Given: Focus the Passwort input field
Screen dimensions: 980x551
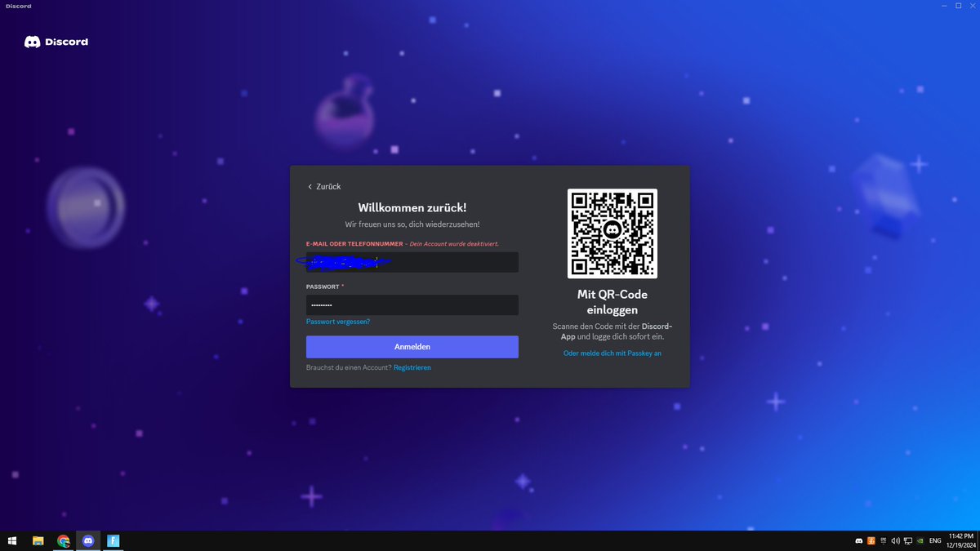Looking at the screenshot, I should tap(412, 305).
